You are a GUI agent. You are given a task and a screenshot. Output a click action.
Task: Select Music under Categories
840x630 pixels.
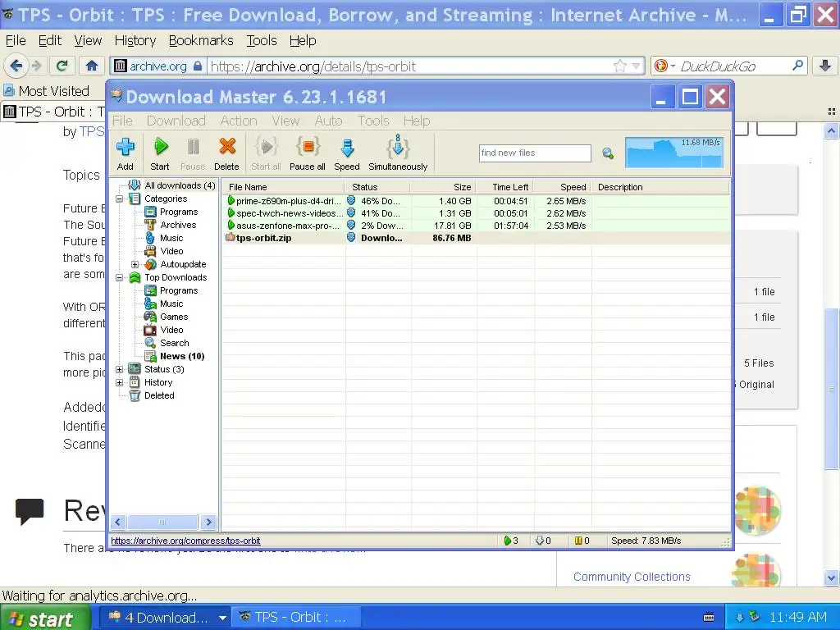coord(171,238)
